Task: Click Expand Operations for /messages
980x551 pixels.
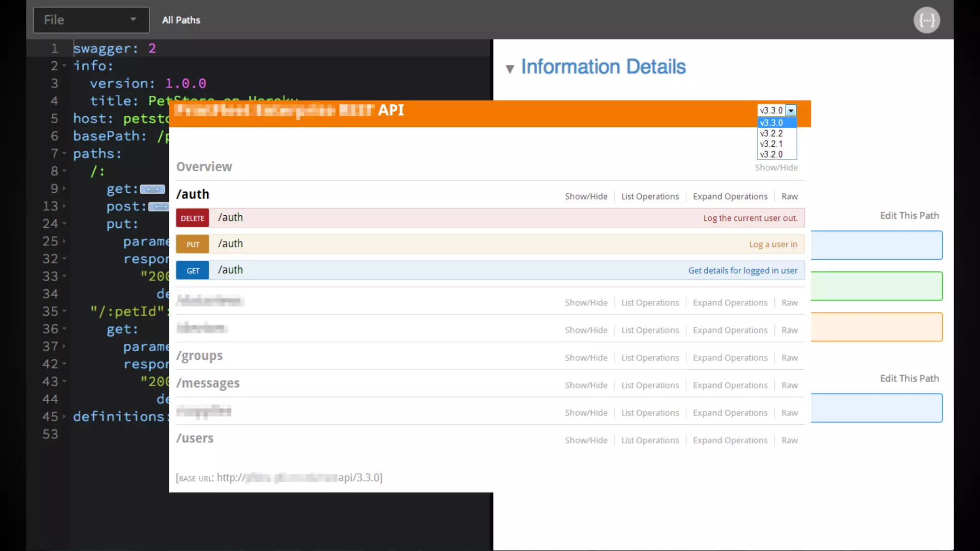Action: [730, 386]
